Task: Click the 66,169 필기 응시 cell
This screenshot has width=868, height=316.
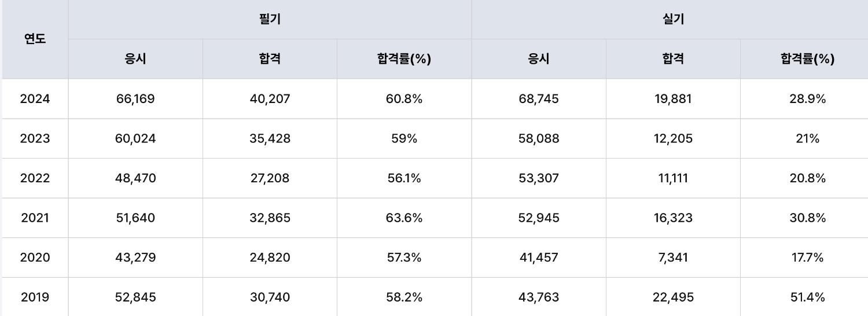Action: [x=135, y=99]
